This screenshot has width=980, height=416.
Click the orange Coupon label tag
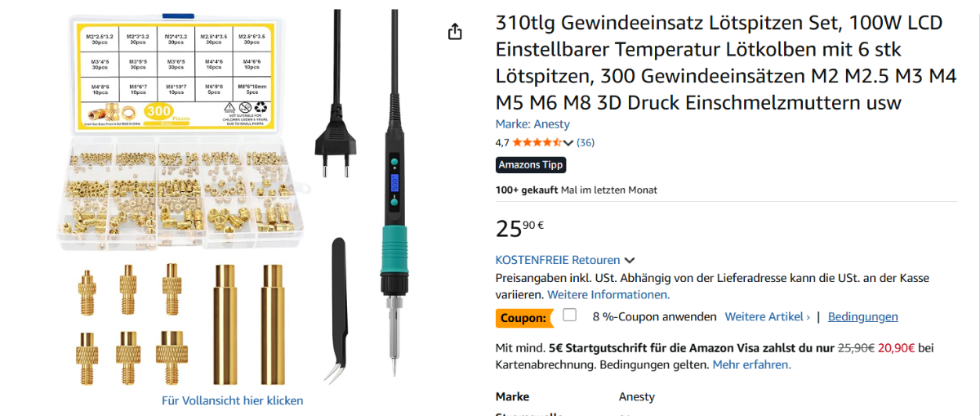(523, 317)
